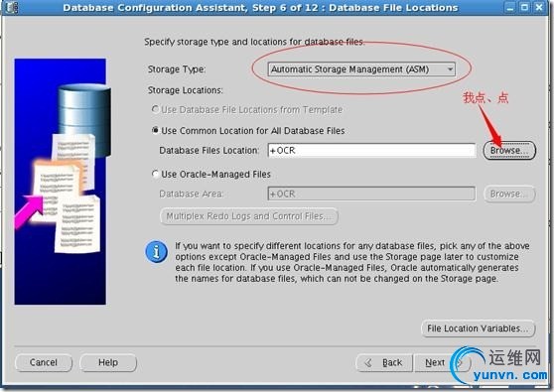Click the Storage Locations label
Screen dimensions: 554x392
(186, 90)
